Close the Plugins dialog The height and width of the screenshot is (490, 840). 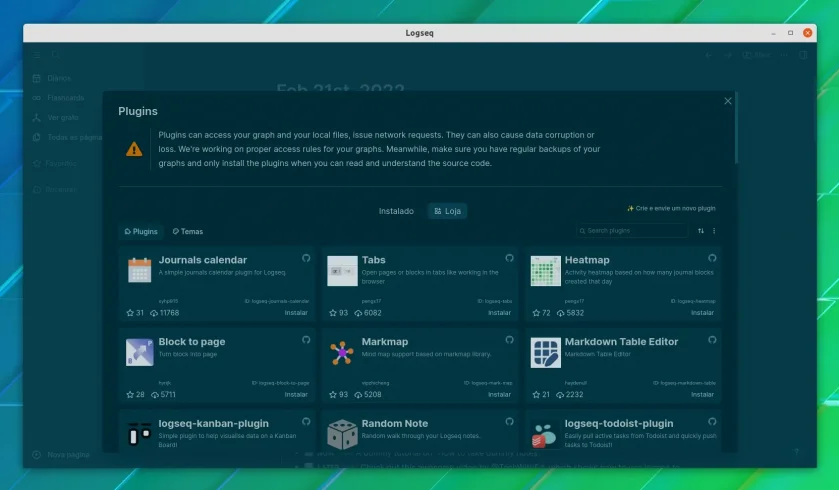(728, 101)
